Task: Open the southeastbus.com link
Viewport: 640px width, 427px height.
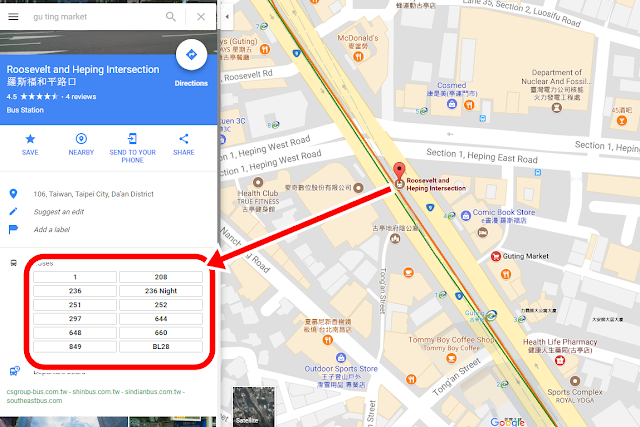Action: (x=34, y=401)
